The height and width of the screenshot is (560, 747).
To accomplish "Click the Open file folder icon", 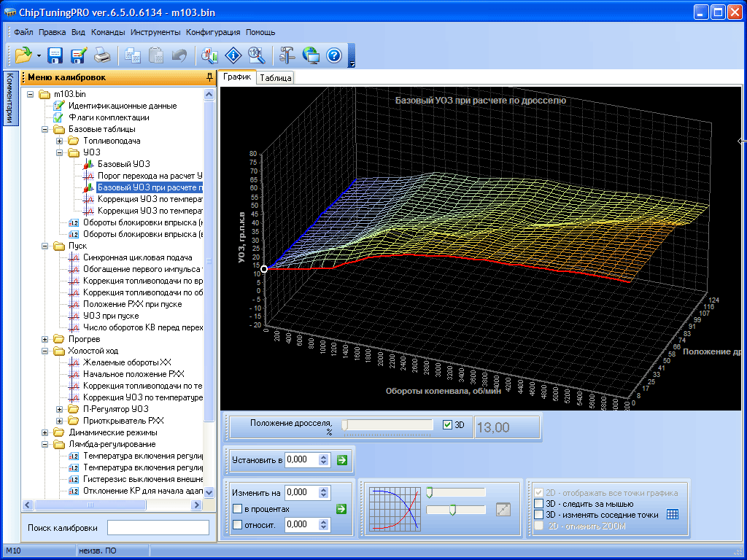I will (x=23, y=55).
